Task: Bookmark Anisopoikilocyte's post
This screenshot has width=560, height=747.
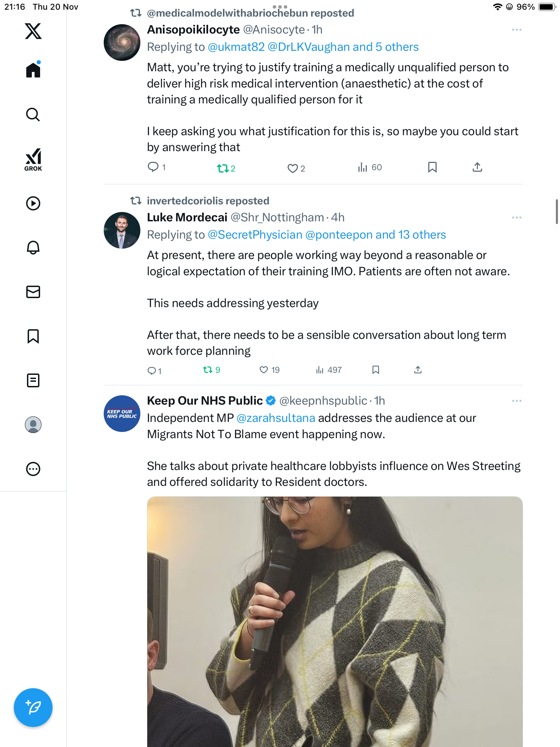Action: pos(432,167)
